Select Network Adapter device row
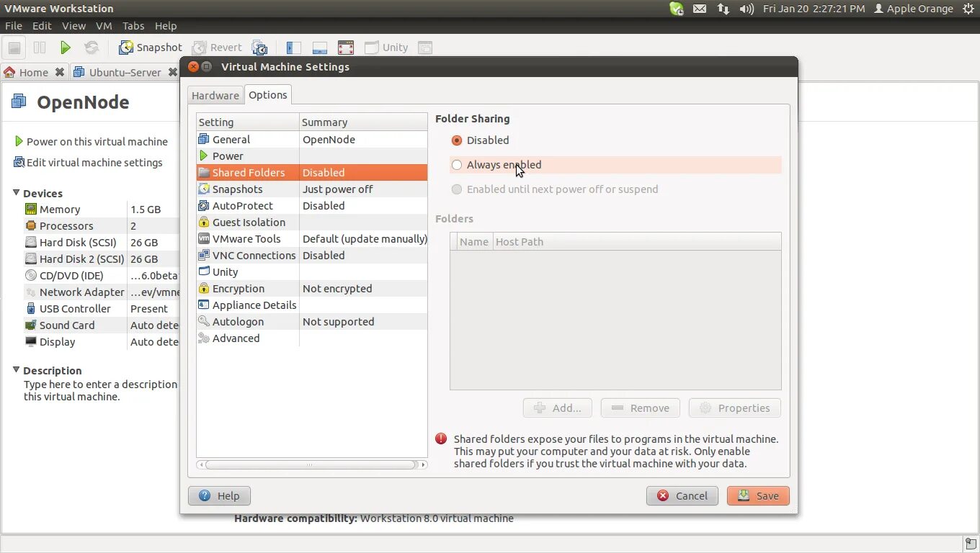 (x=101, y=292)
